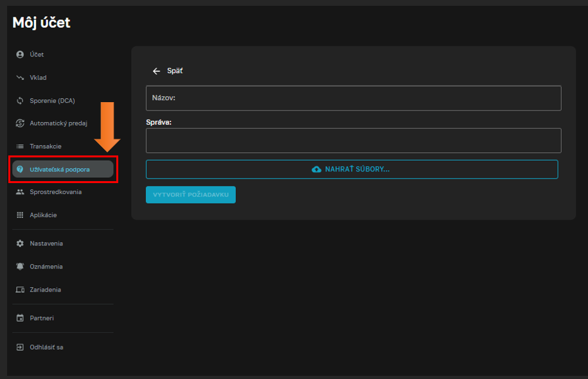The height and width of the screenshot is (379, 588).
Task: Click the Účet profile icon
Action: (20, 55)
